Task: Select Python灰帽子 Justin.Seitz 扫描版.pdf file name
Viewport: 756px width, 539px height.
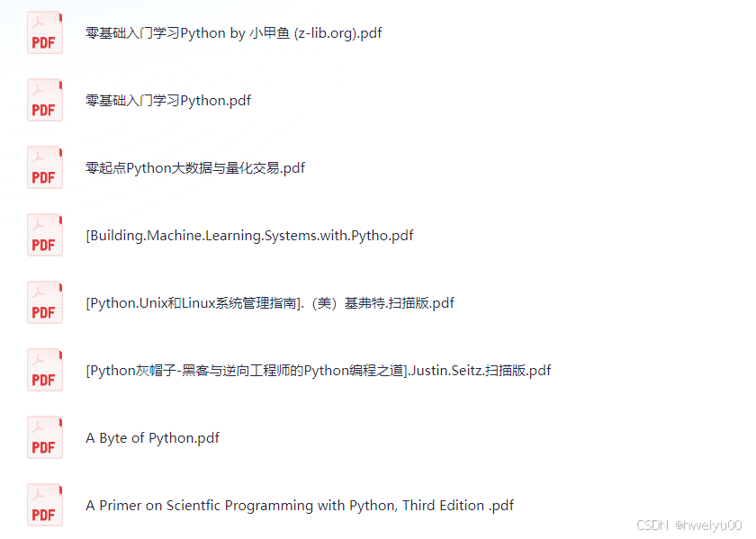Action: 319,371
